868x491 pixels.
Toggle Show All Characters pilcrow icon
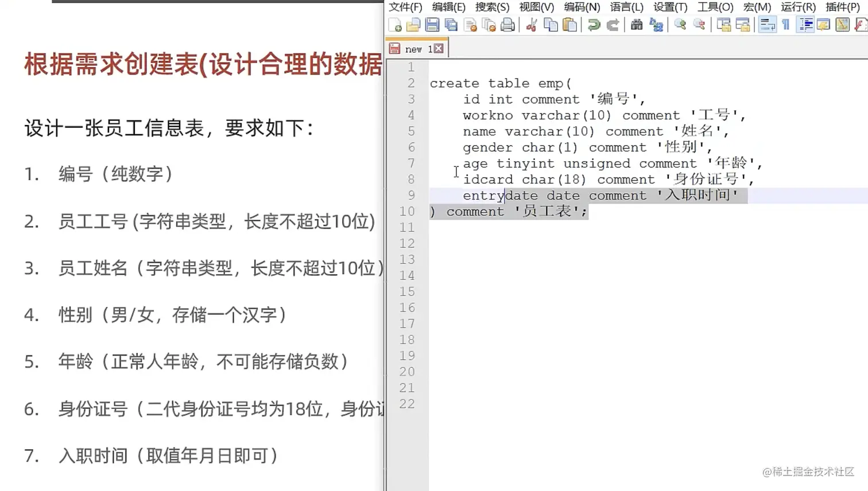(786, 25)
